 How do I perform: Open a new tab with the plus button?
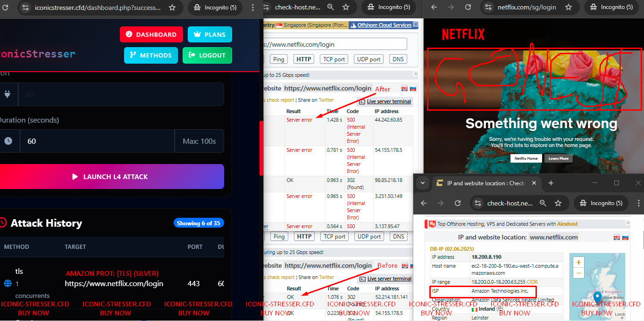[551, 183]
